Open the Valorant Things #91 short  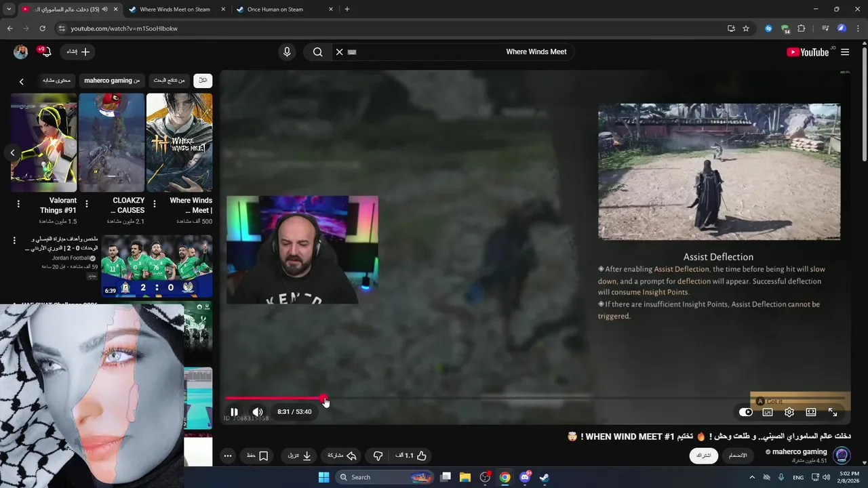43,142
